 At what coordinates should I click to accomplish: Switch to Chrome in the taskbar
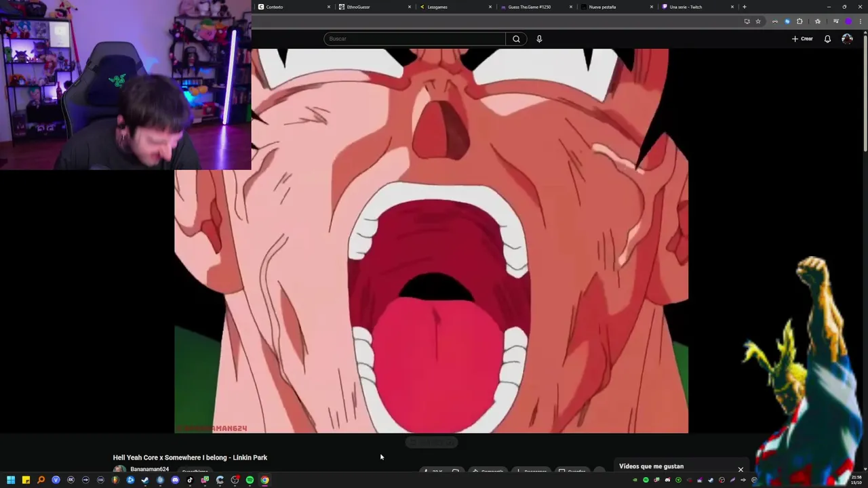coord(264,480)
